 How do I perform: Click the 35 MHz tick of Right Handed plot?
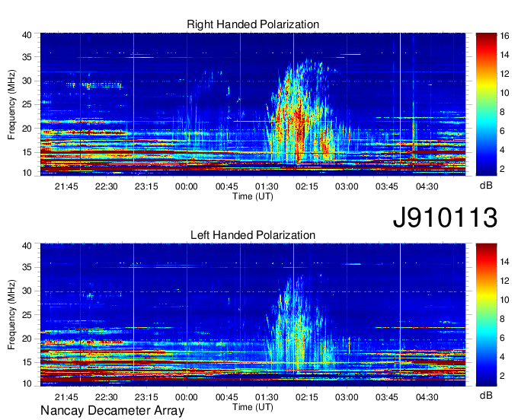click(27, 57)
